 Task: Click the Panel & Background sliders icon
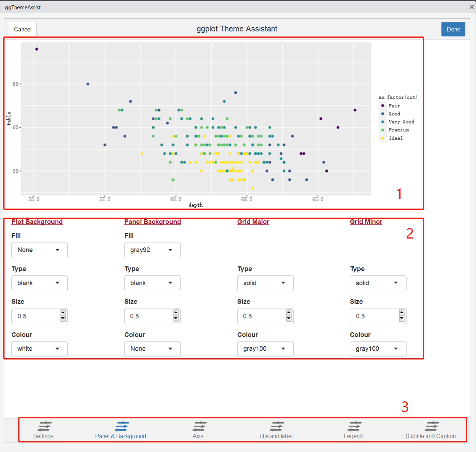pos(122,426)
